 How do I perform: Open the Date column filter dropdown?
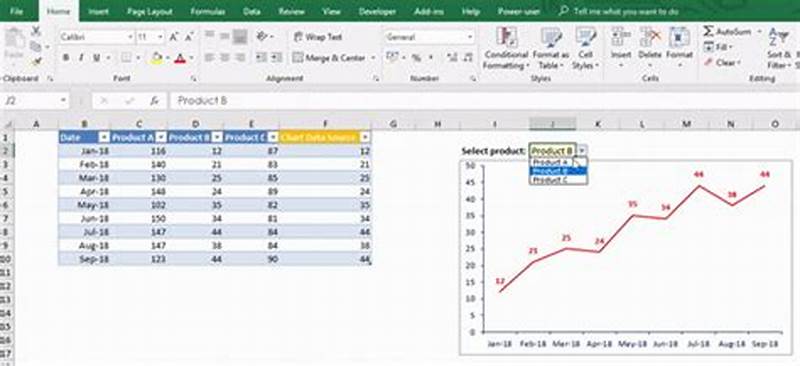104,137
